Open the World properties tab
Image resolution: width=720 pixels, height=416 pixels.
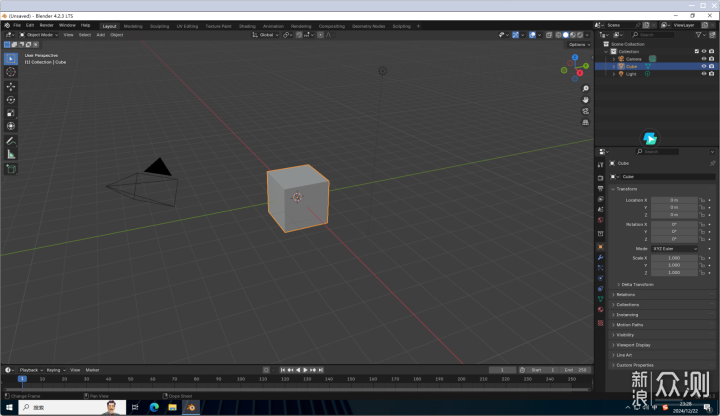(601, 220)
